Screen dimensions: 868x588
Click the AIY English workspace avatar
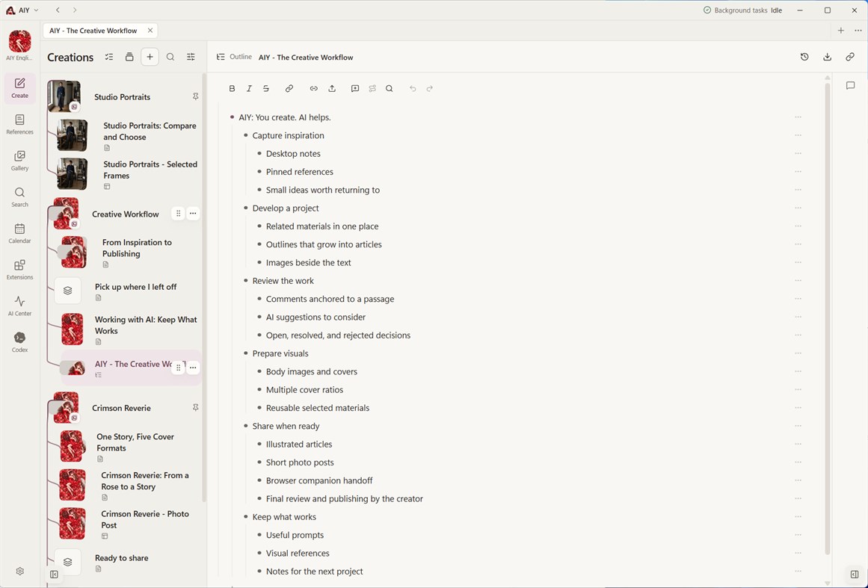coord(20,42)
